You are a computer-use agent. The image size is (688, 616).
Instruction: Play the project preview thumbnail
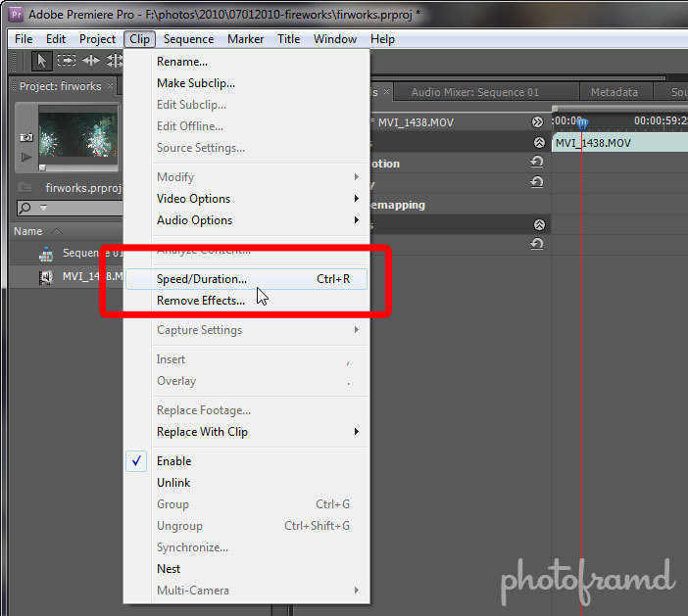point(26,157)
